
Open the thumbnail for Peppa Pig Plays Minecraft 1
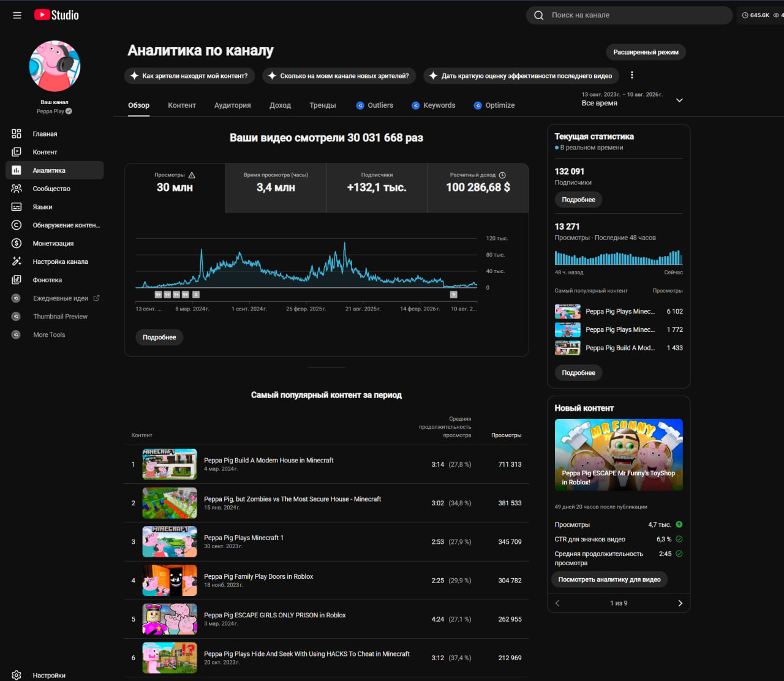(x=170, y=542)
